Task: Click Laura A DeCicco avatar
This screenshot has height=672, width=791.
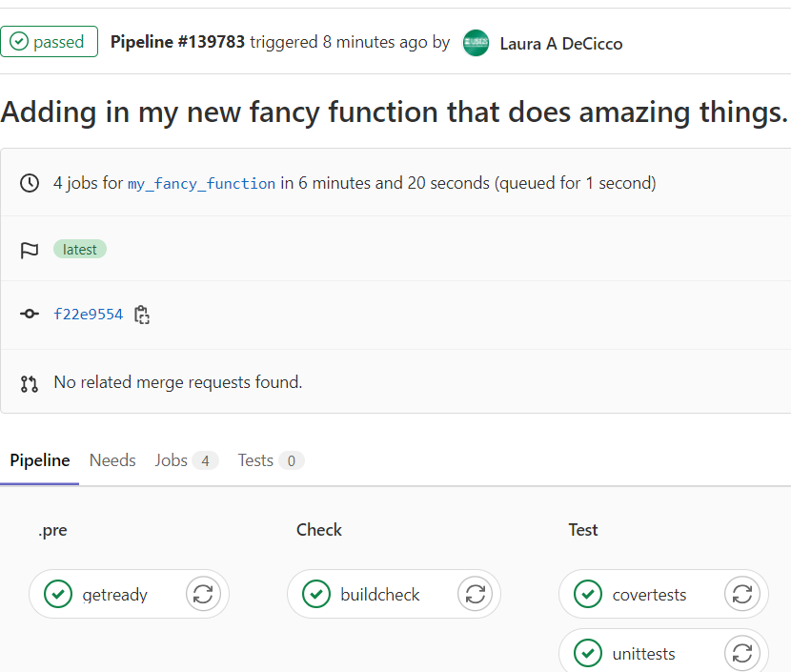Action: (476, 43)
